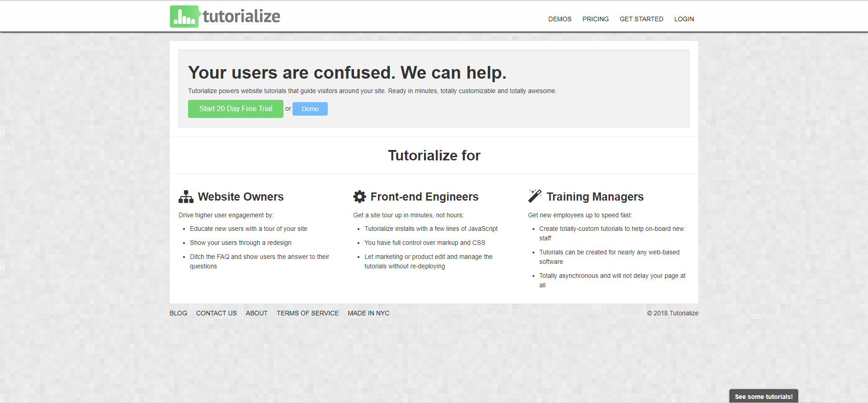Open the DEMOS navigation link
This screenshot has height=403, width=868.
point(560,19)
